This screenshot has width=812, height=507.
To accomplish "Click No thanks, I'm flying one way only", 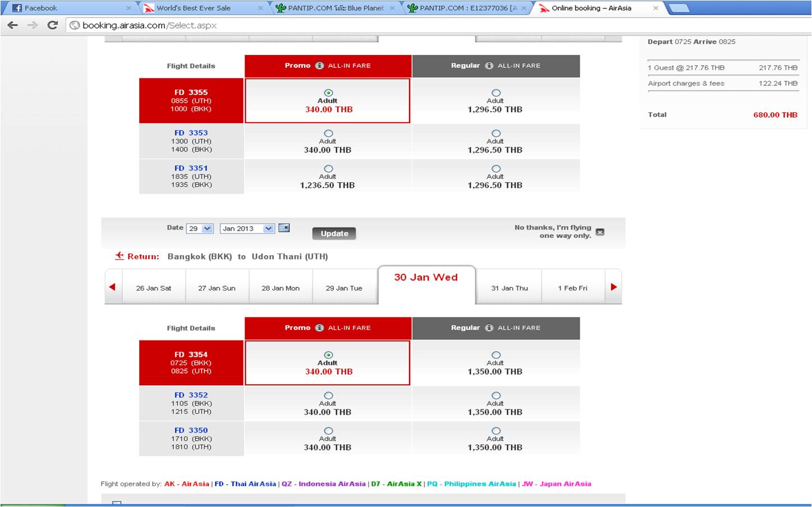I will (553, 232).
